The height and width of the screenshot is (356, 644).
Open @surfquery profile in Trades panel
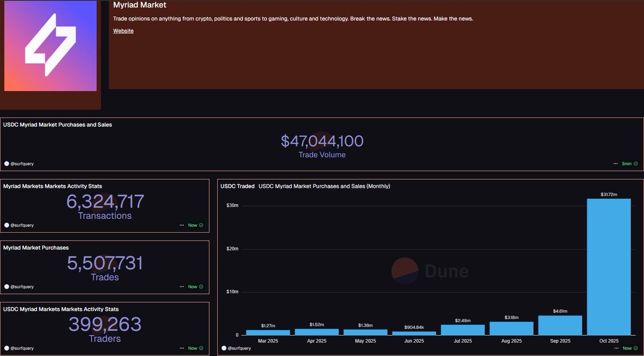[19, 287]
